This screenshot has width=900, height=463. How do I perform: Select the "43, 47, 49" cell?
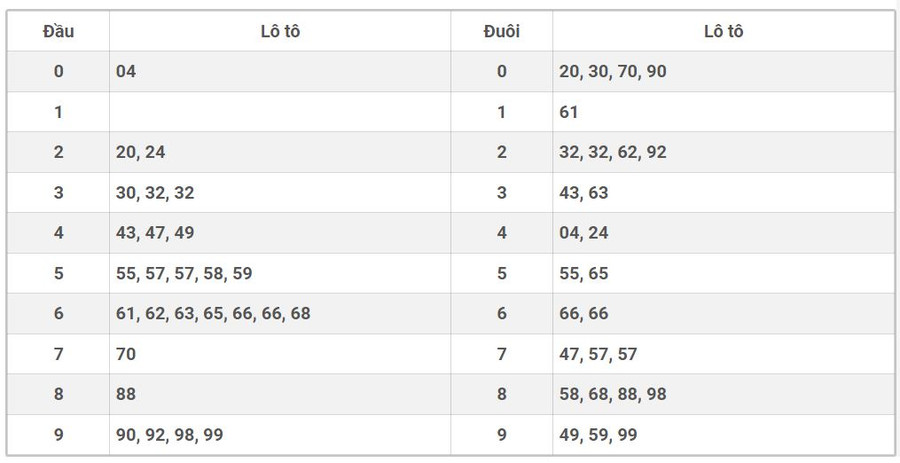[x=155, y=233]
